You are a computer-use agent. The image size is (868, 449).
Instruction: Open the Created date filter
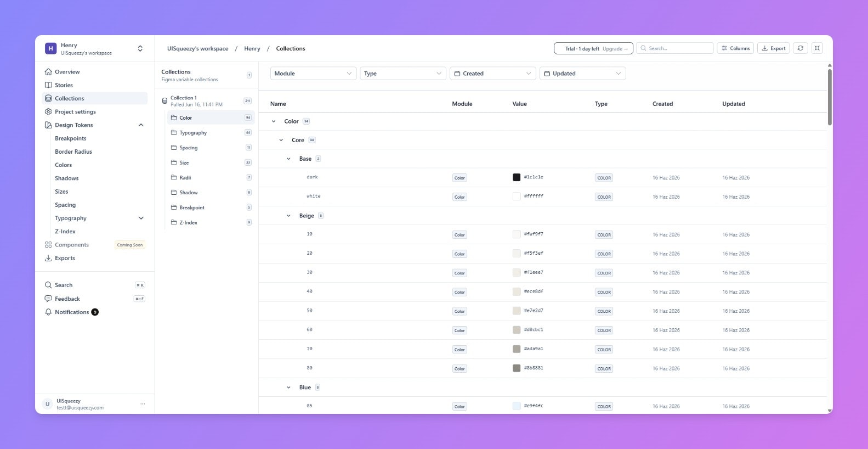(493, 74)
